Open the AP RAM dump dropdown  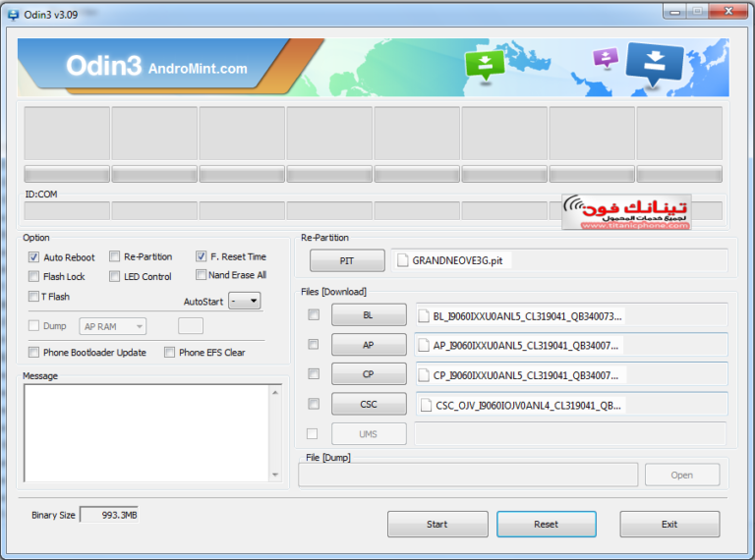pos(113,326)
